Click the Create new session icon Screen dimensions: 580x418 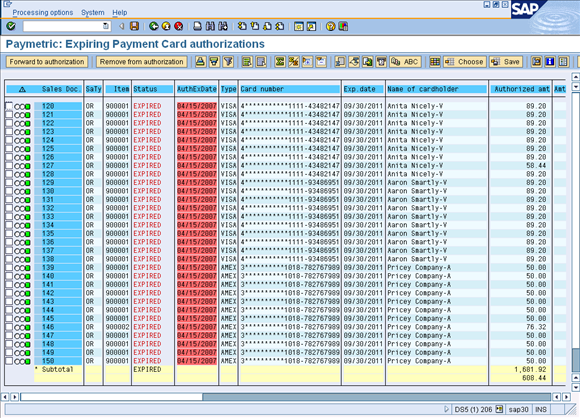tap(299, 26)
